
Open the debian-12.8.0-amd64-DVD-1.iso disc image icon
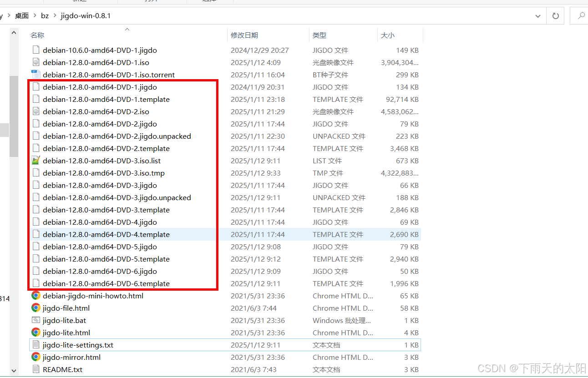pos(36,62)
